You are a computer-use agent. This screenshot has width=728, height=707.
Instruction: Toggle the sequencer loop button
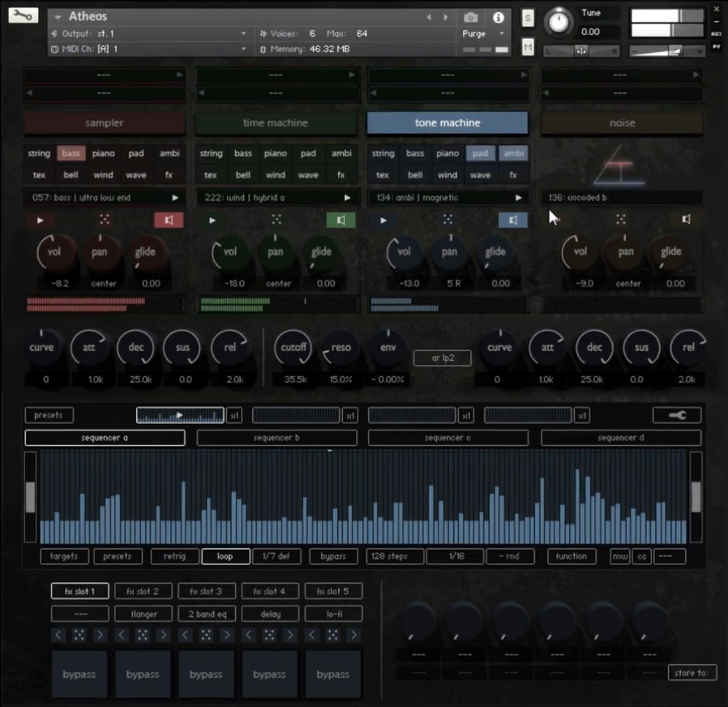(225, 556)
